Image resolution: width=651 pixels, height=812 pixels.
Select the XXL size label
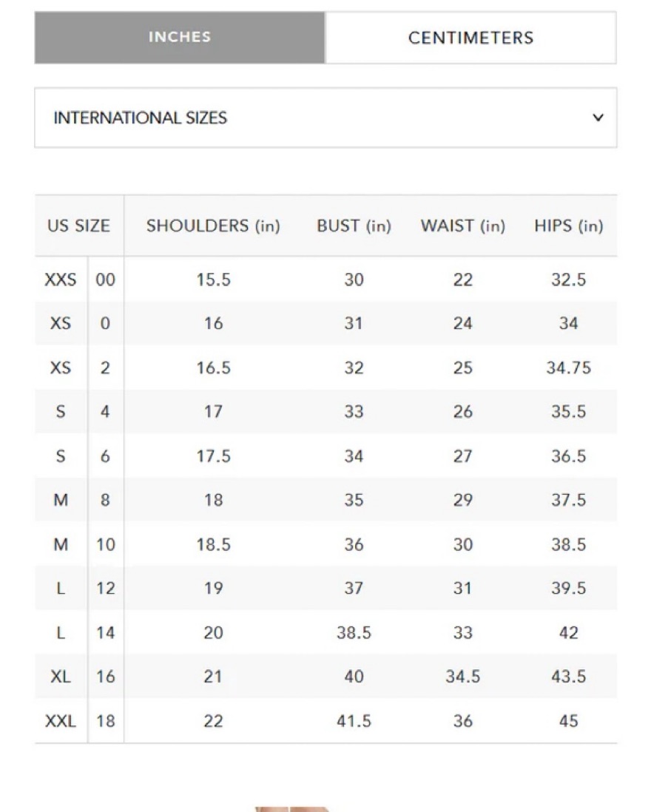61,721
